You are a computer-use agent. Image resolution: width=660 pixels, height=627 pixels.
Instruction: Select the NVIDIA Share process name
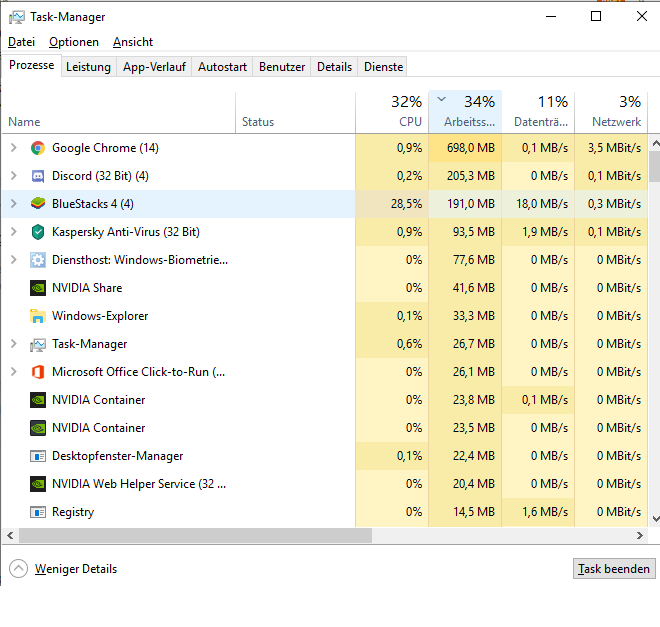pos(87,288)
